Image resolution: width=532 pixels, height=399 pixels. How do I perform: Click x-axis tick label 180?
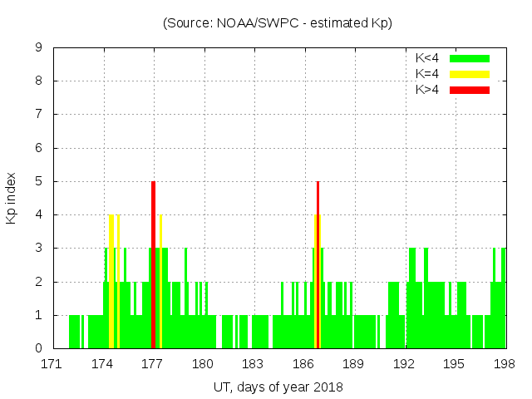click(204, 364)
